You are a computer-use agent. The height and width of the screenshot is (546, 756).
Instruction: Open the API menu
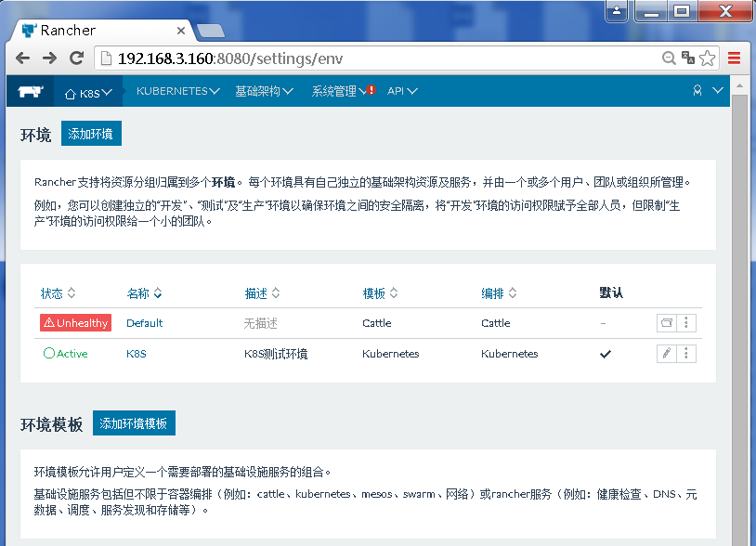click(402, 91)
